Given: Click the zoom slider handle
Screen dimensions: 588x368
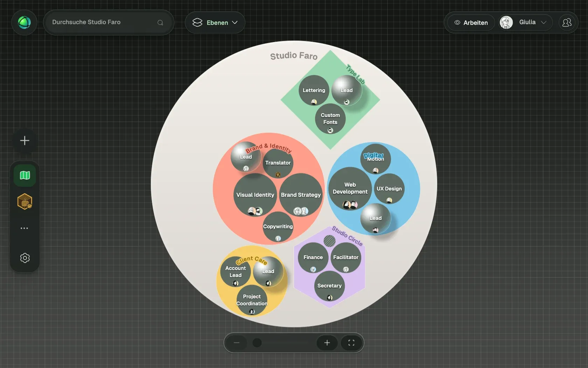Looking at the screenshot, I should (x=257, y=343).
